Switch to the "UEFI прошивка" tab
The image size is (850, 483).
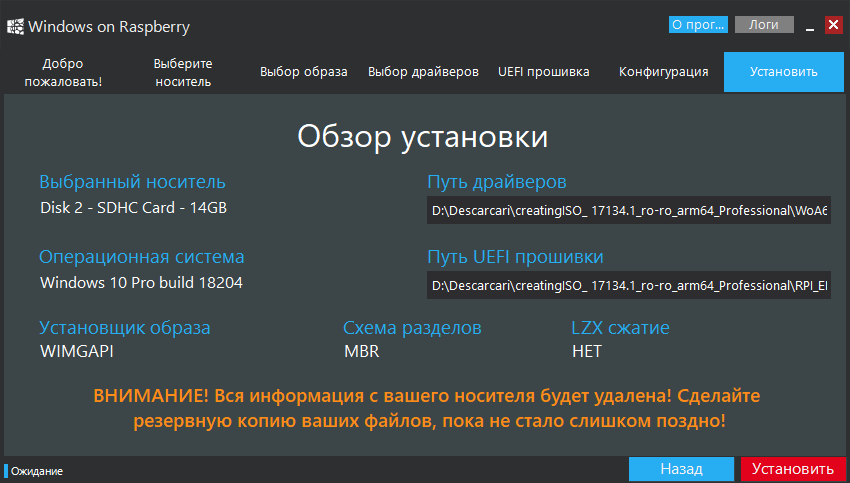543,72
